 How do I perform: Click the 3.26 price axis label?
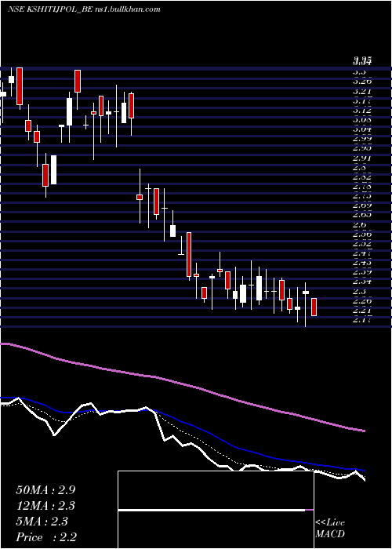(x=362, y=82)
